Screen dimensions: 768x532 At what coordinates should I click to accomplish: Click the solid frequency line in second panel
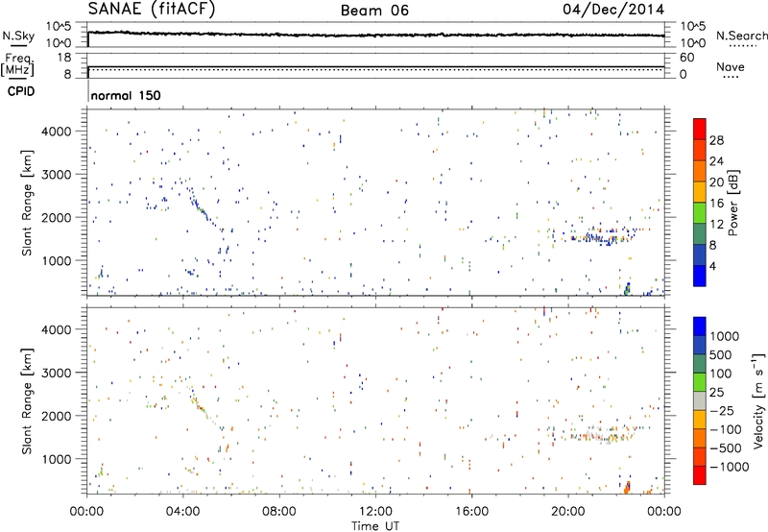coord(375,66)
